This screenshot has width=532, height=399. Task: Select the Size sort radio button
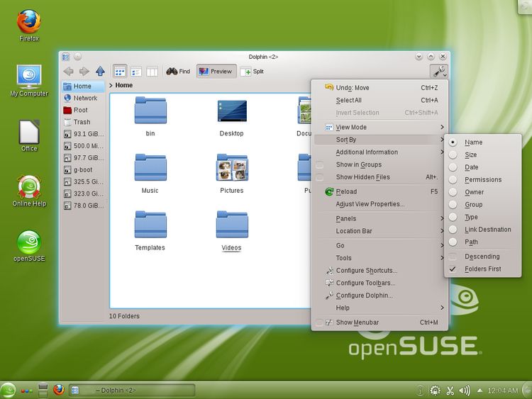pyautogui.click(x=453, y=154)
